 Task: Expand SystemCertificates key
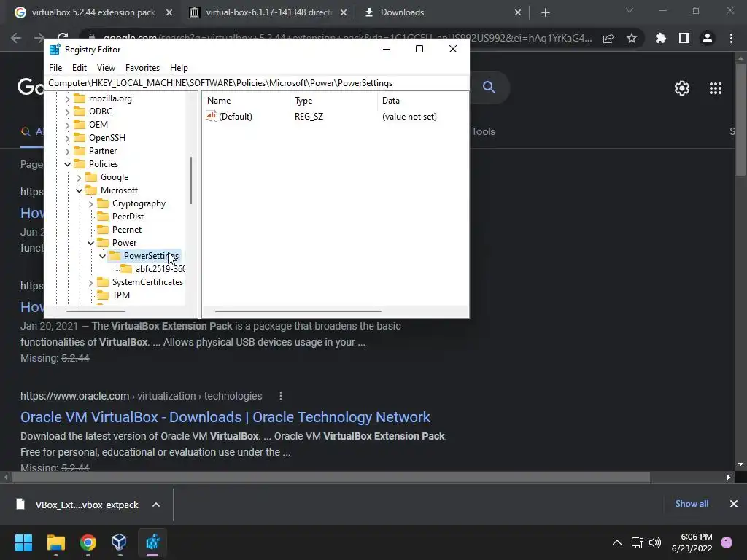[x=90, y=282]
